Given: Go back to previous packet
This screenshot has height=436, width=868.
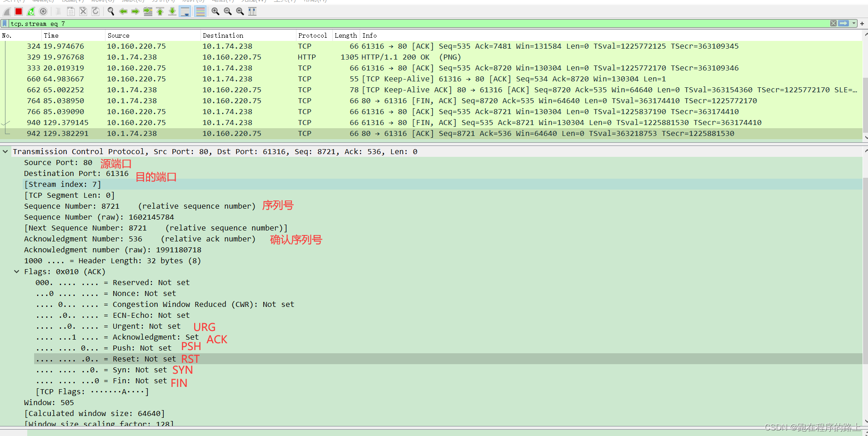Looking at the screenshot, I should tap(123, 11).
